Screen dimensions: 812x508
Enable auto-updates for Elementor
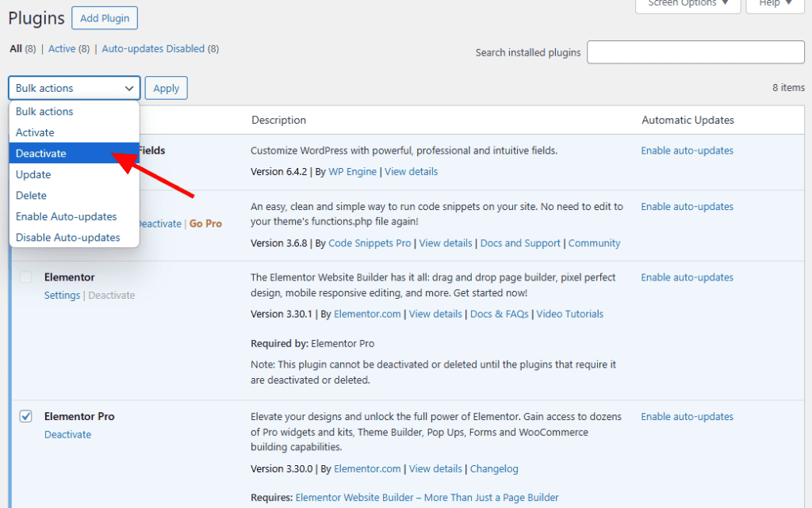coord(688,277)
